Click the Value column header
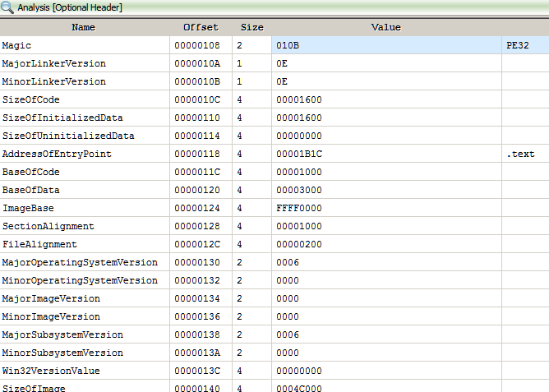 [385, 27]
